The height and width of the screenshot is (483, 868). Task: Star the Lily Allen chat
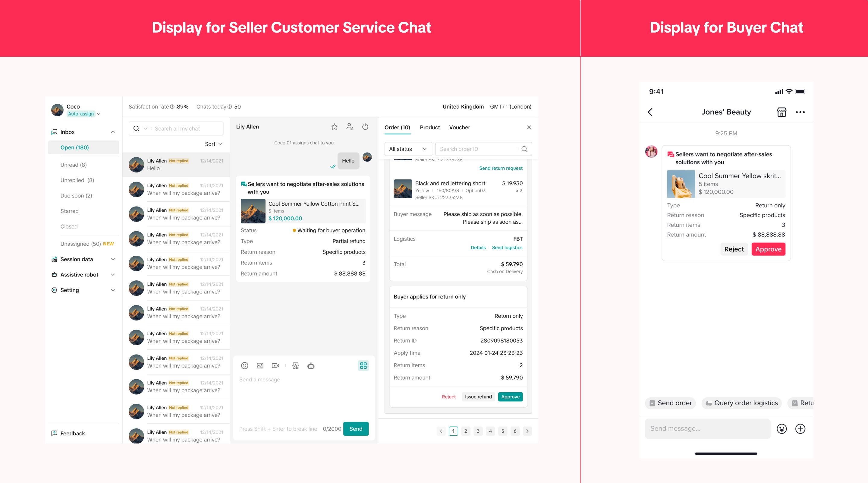pos(334,127)
